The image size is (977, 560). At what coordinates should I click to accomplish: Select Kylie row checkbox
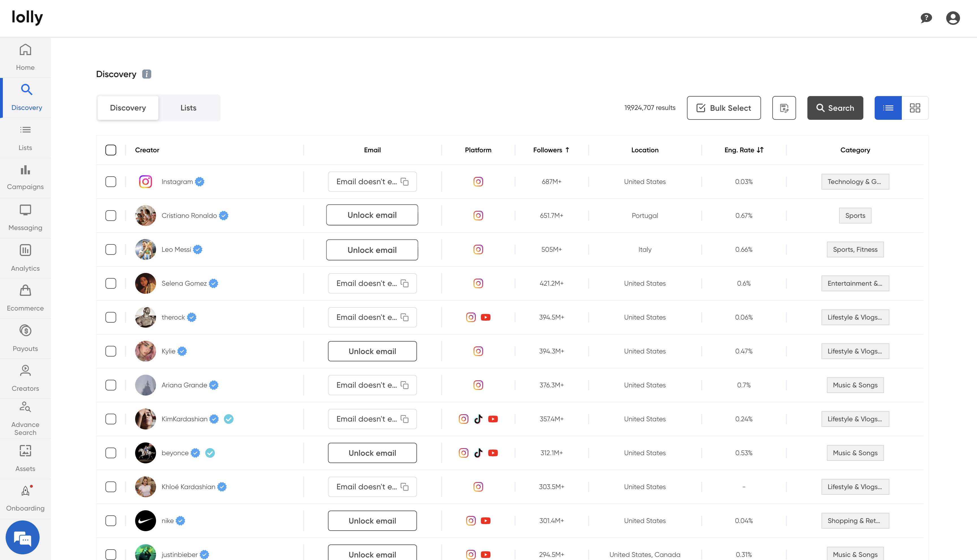click(111, 351)
